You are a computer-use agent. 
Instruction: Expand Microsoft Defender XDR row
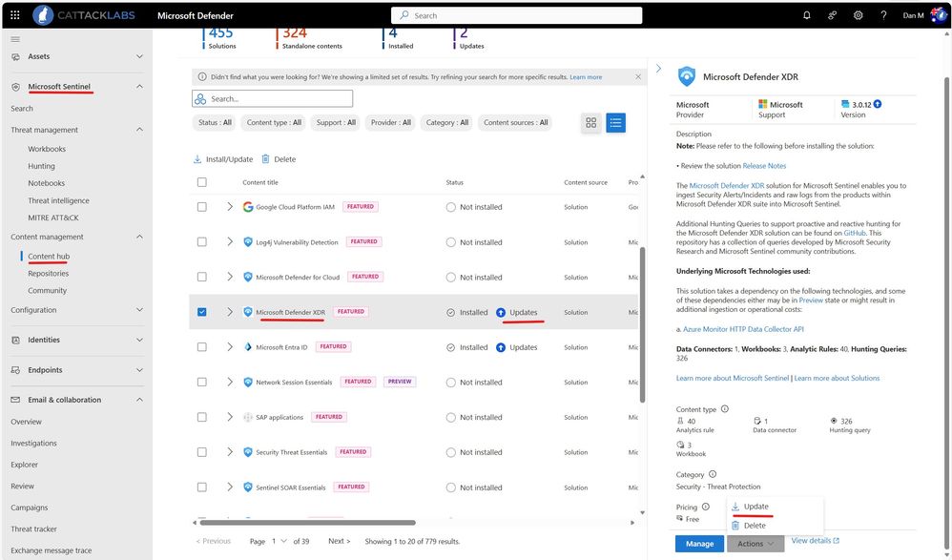[x=230, y=312]
